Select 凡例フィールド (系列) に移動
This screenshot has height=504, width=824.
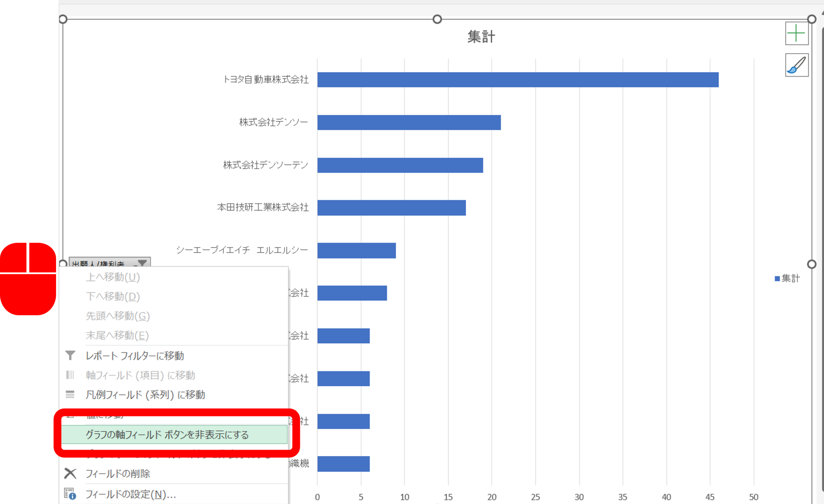coord(145,395)
